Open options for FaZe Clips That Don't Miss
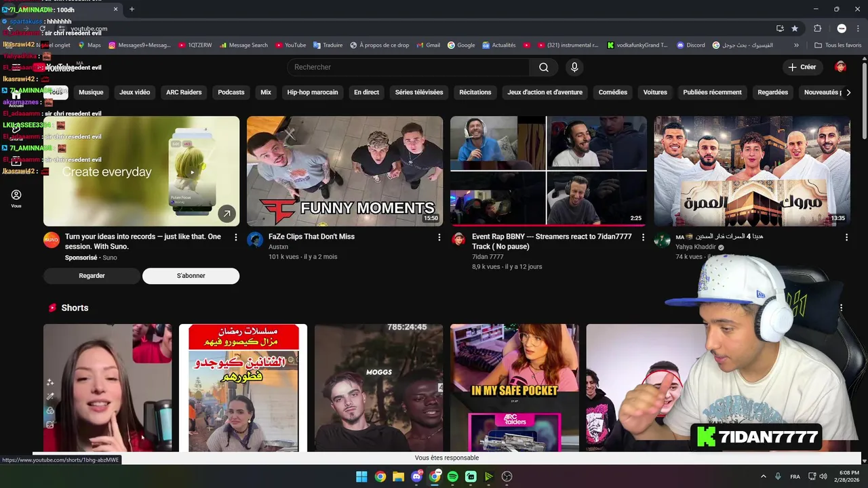 (439, 237)
